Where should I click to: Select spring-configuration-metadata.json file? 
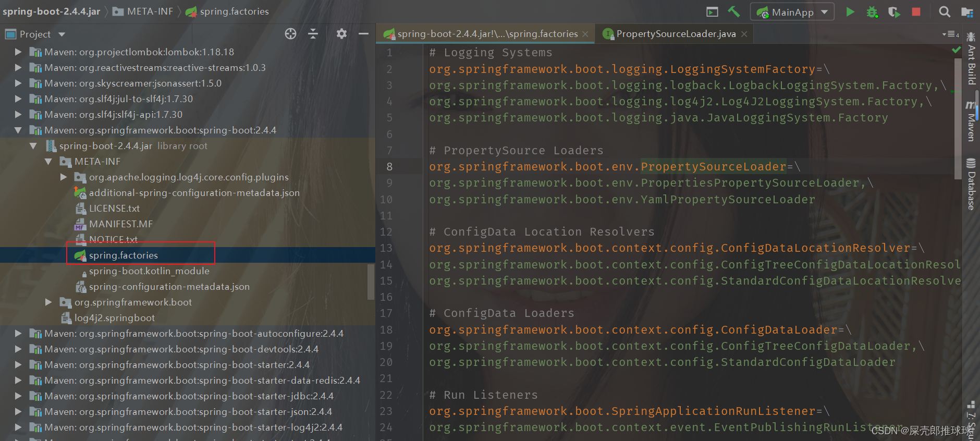click(169, 287)
